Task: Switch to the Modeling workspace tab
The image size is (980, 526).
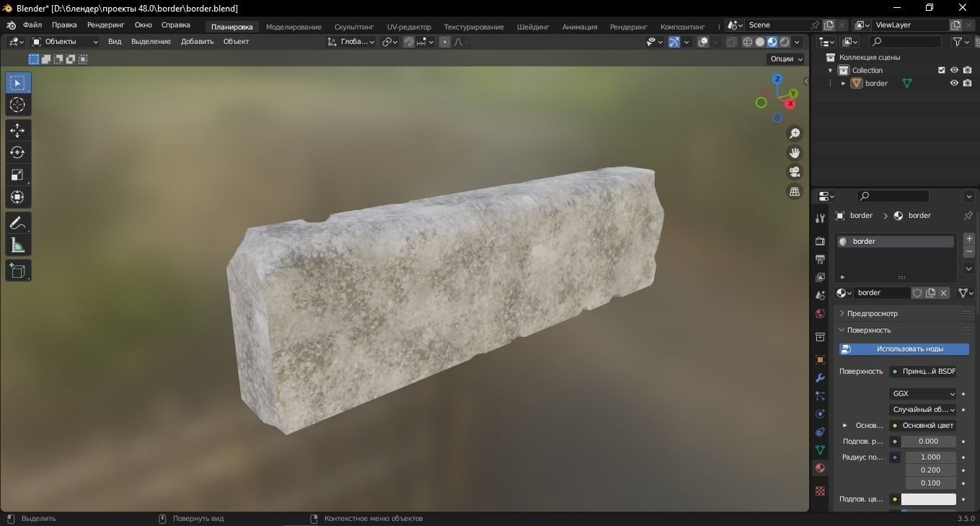Action: pos(293,27)
